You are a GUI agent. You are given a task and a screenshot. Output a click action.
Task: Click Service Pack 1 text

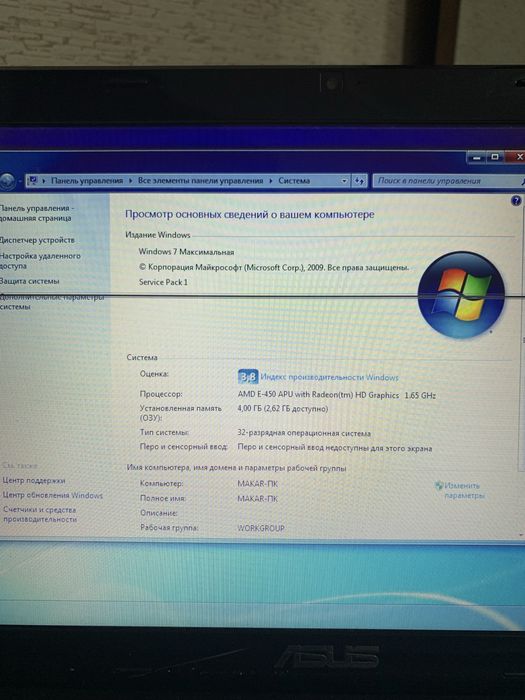click(163, 282)
